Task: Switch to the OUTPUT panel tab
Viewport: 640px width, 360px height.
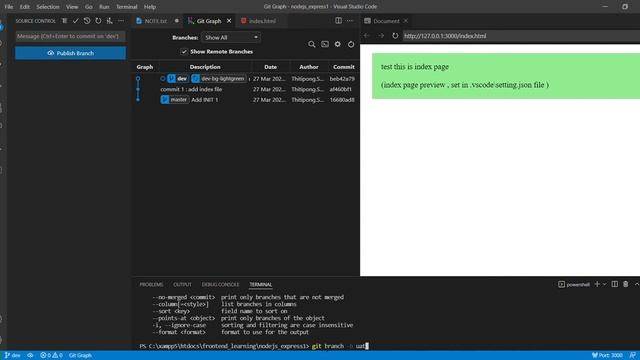Action: 182,284
